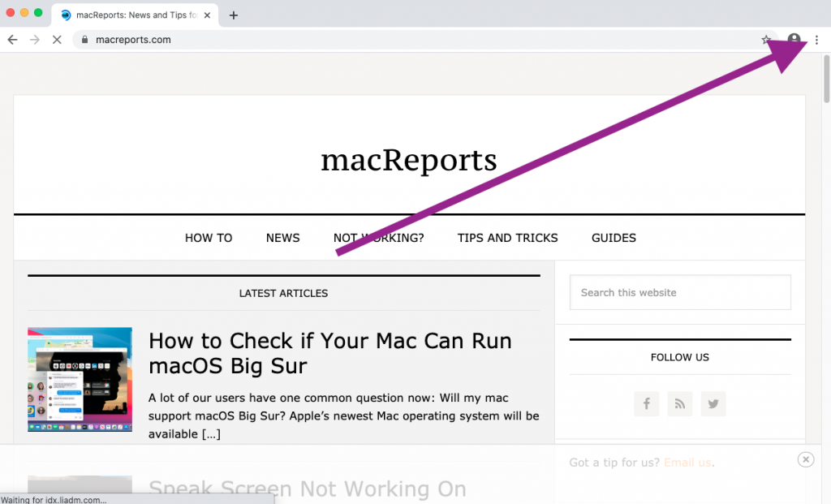Open the NOT WORKING? section
Viewport: 831px width, 504px height.
[x=379, y=238]
